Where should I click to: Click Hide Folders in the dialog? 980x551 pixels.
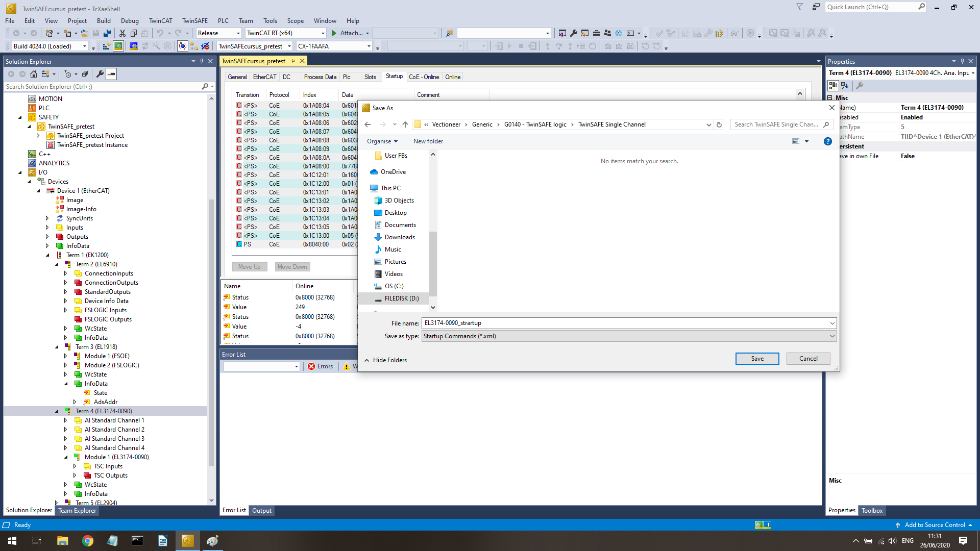385,360
